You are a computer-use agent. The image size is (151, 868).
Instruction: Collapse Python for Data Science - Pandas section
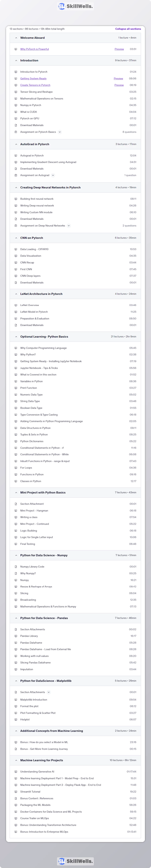point(16,618)
